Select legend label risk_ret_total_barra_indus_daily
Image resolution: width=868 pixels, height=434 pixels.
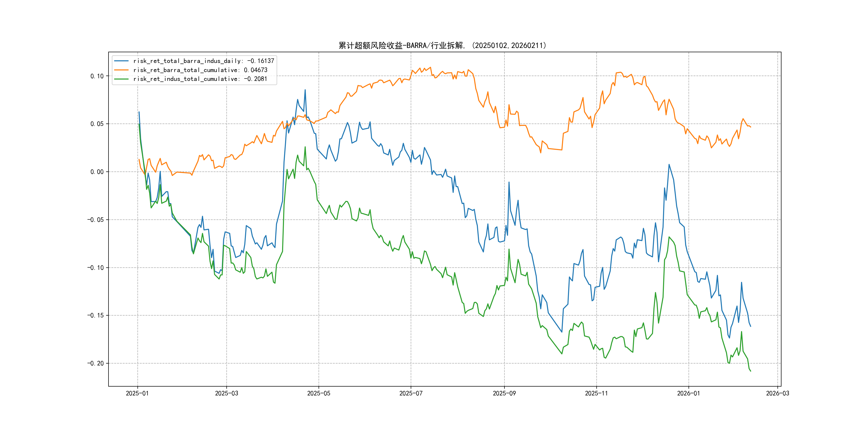pos(204,61)
